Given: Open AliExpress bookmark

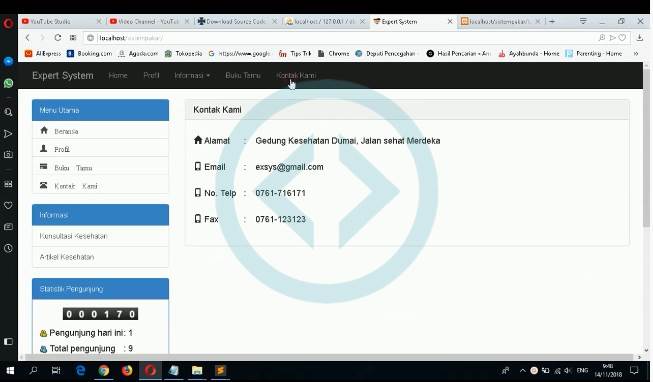Looking at the screenshot, I should (43, 53).
